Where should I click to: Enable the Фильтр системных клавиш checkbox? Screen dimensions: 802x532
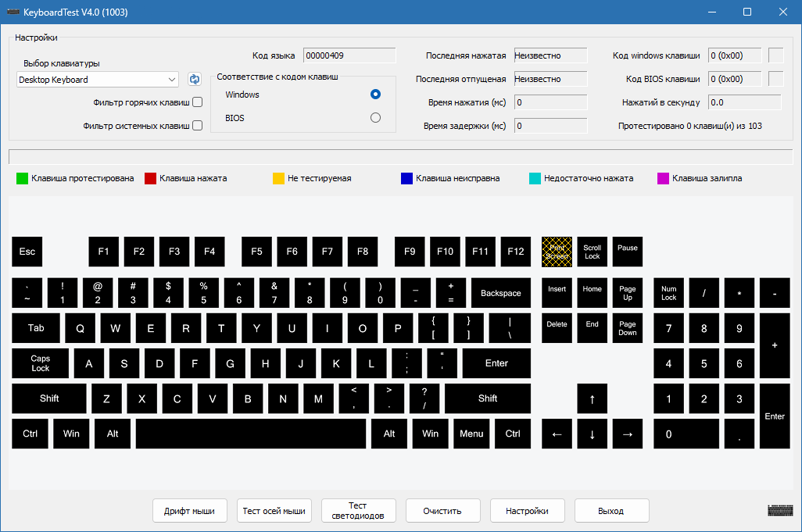pos(198,126)
